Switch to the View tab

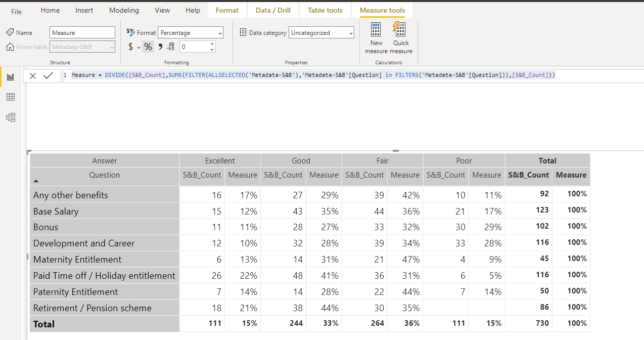pos(162,10)
